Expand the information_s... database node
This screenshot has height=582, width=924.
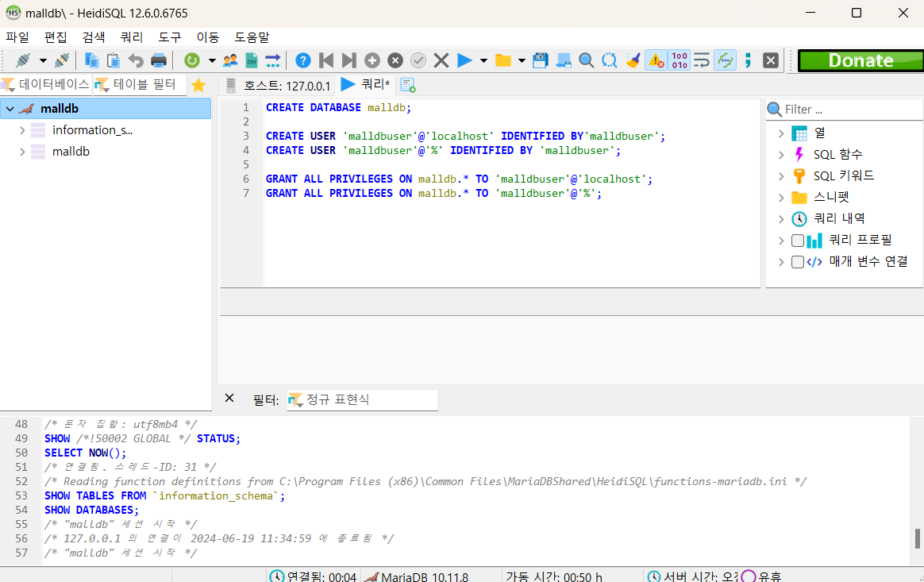[x=22, y=130]
